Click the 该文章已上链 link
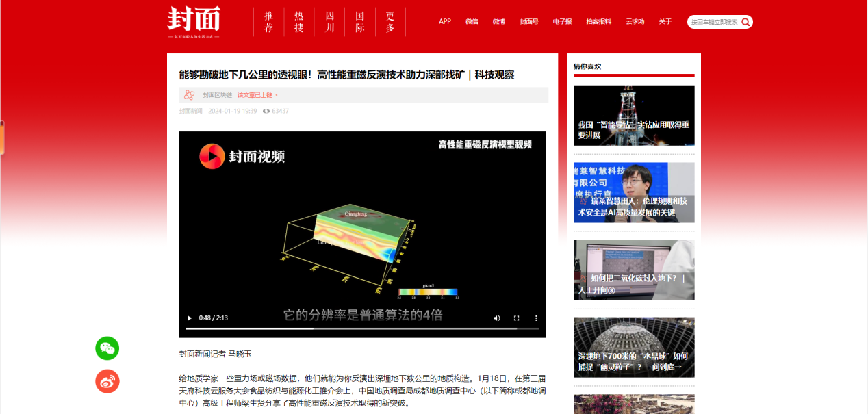The image size is (868, 414). [x=257, y=95]
